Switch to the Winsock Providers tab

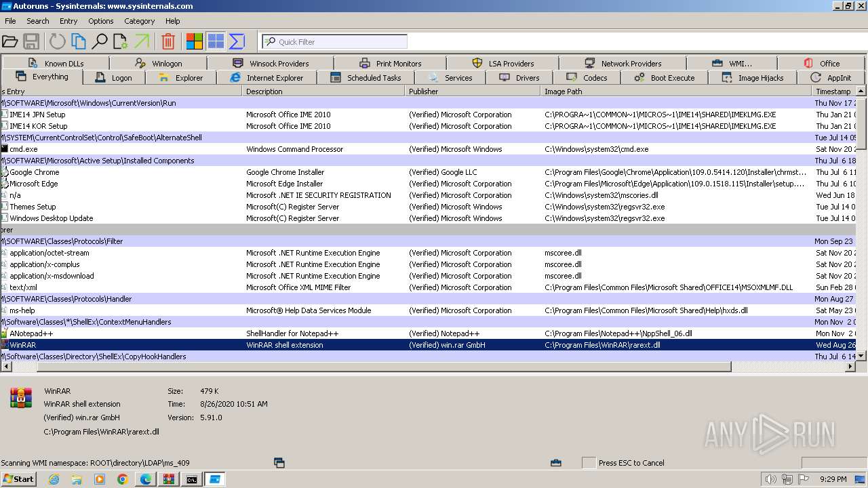click(x=271, y=63)
